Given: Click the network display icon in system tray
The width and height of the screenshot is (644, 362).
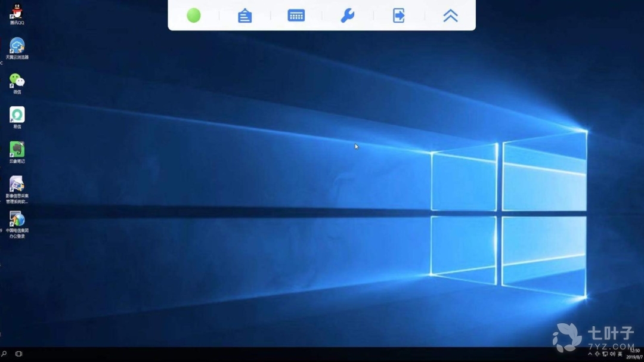Looking at the screenshot, I should click(605, 354).
